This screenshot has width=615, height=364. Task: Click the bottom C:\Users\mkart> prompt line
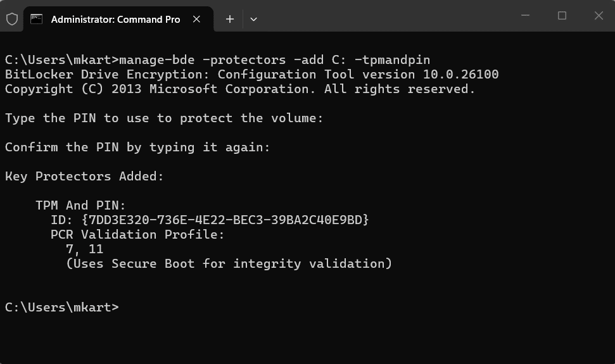pyautogui.click(x=61, y=307)
